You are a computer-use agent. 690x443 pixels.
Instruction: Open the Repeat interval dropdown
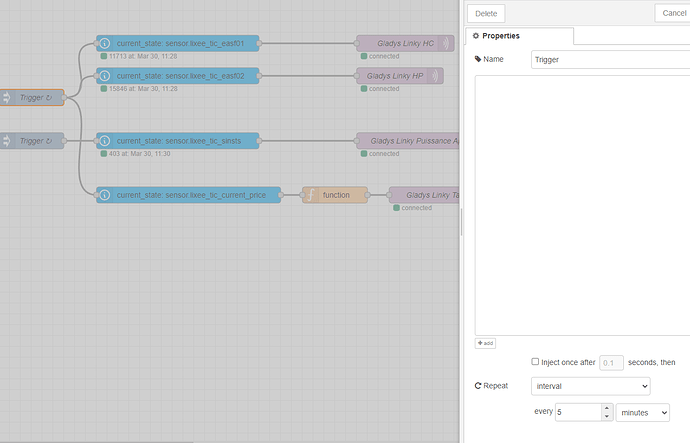point(591,386)
